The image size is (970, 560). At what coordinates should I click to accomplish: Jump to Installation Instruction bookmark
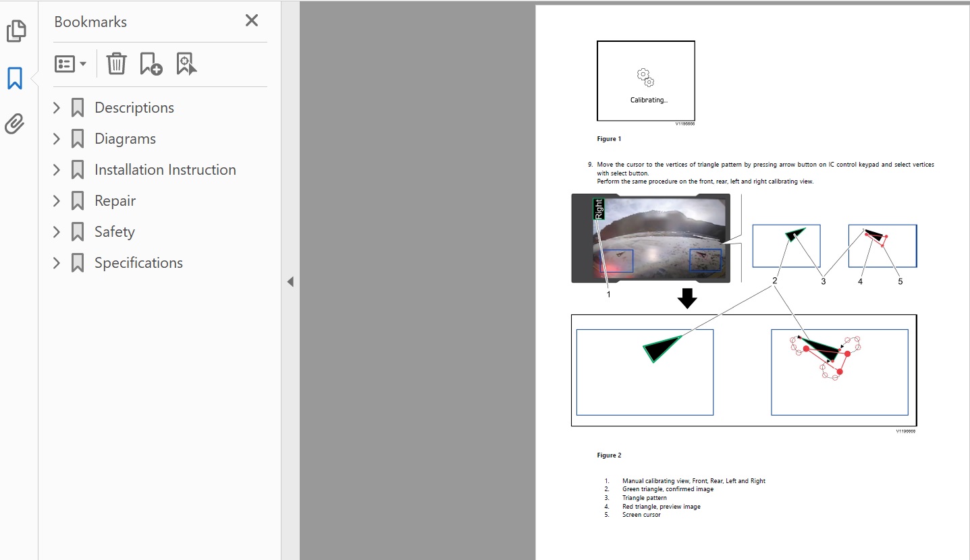(165, 170)
